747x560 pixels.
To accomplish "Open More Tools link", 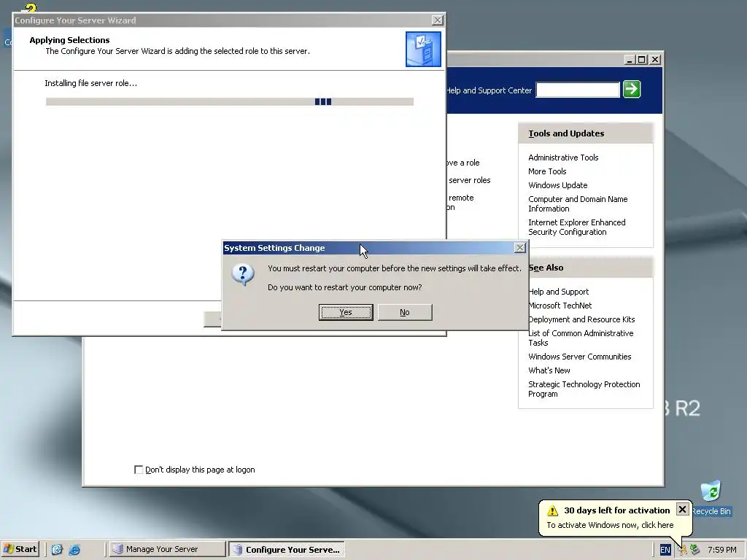I will click(547, 171).
